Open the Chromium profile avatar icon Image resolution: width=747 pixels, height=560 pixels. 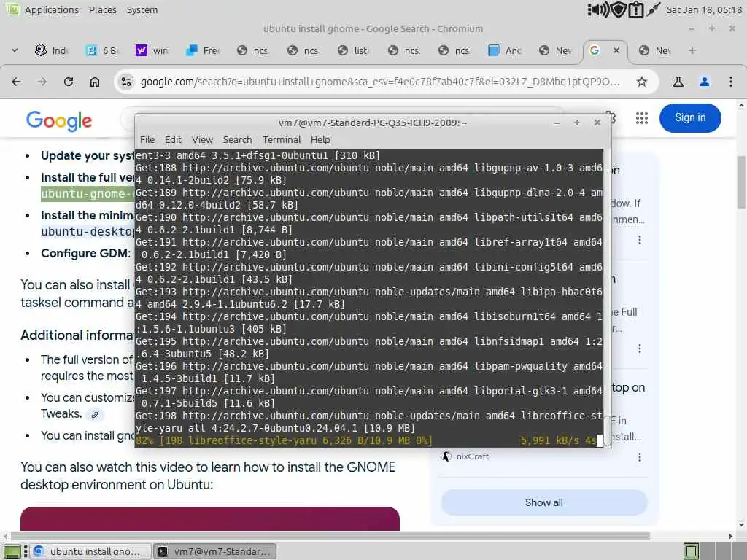pyautogui.click(x=704, y=82)
